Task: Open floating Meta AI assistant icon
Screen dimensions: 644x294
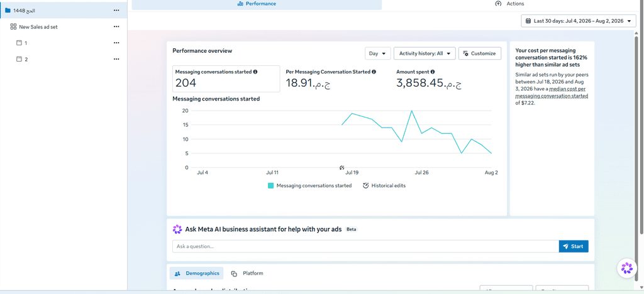Action: point(627,268)
